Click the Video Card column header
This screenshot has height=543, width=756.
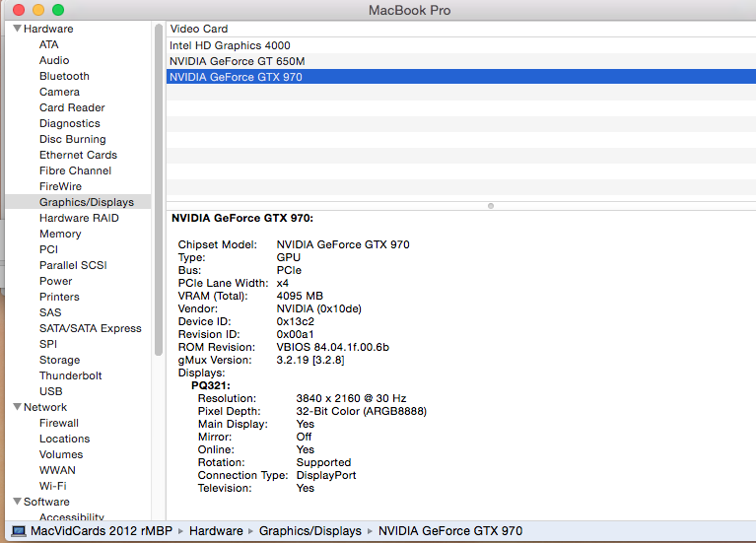pos(461,29)
